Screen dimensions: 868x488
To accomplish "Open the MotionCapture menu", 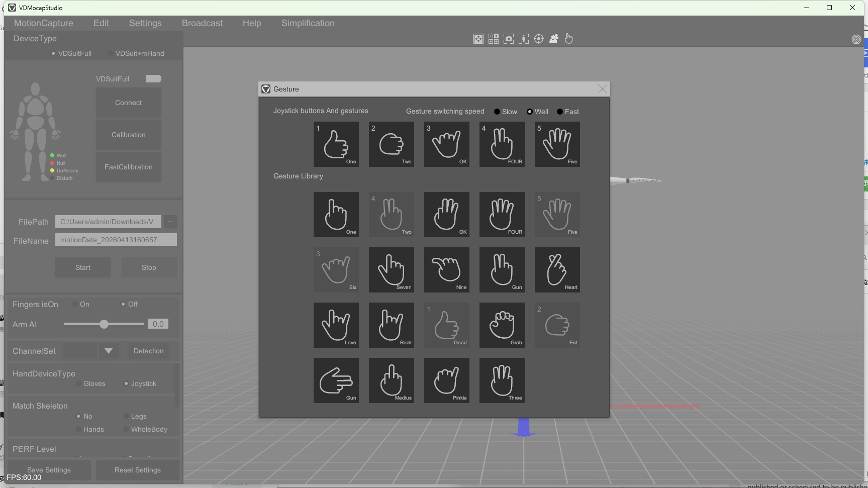I will (44, 23).
